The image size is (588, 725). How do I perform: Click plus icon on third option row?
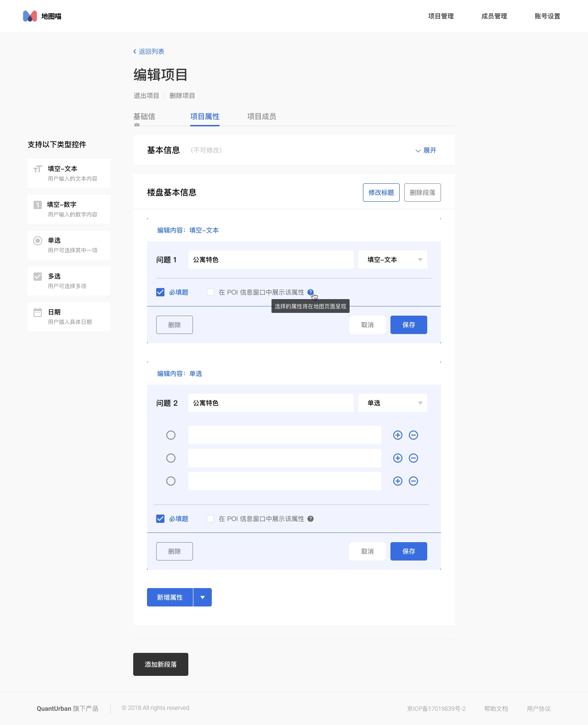(398, 481)
